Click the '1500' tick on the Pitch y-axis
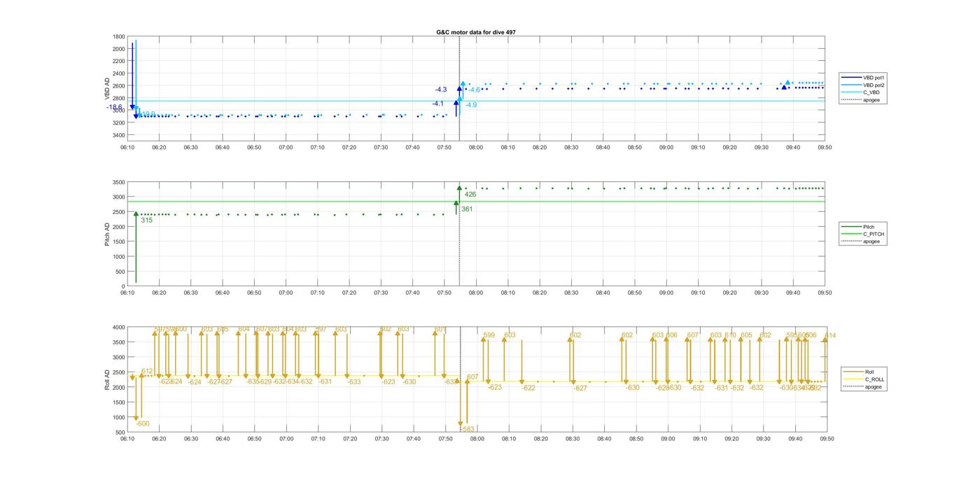This screenshot has width=980, height=485. pos(118,242)
